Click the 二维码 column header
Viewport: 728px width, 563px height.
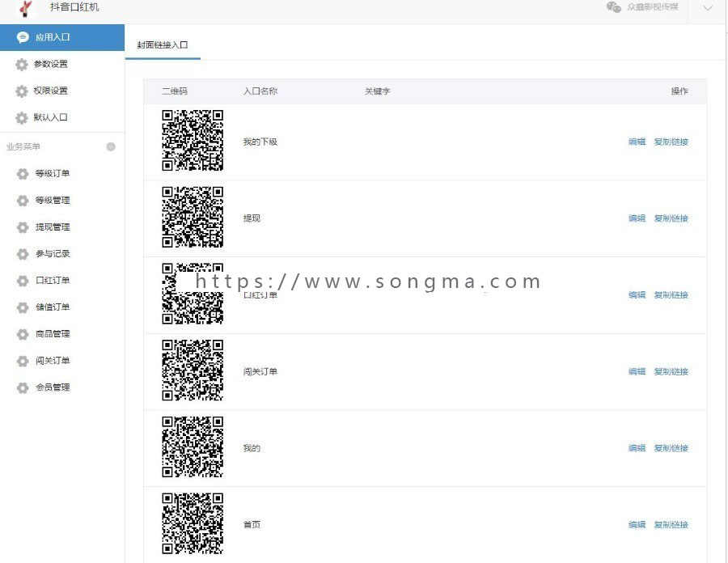click(175, 91)
